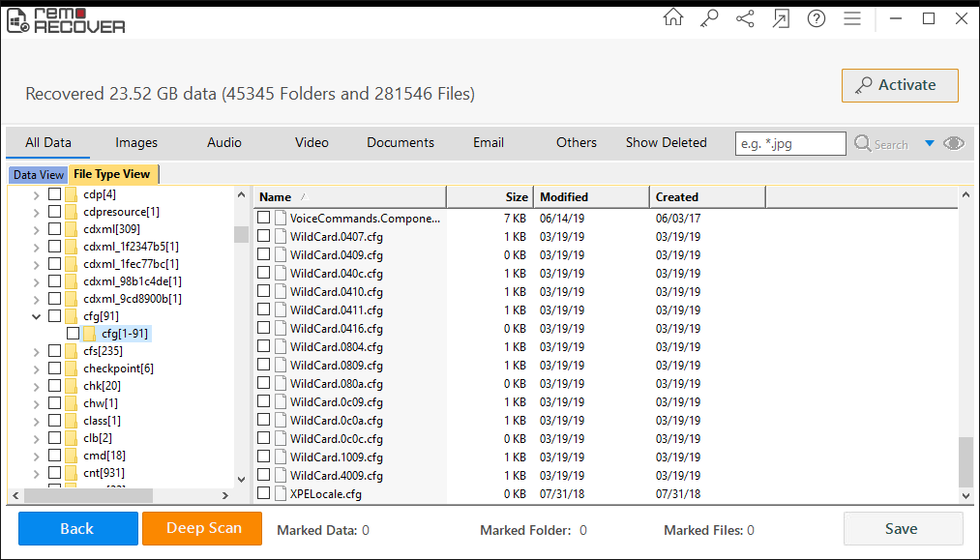This screenshot has width=980, height=560.
Task: Tick the XPELocale.cfg checkbox
Action: pyautogui.click(x=264, y=494)
